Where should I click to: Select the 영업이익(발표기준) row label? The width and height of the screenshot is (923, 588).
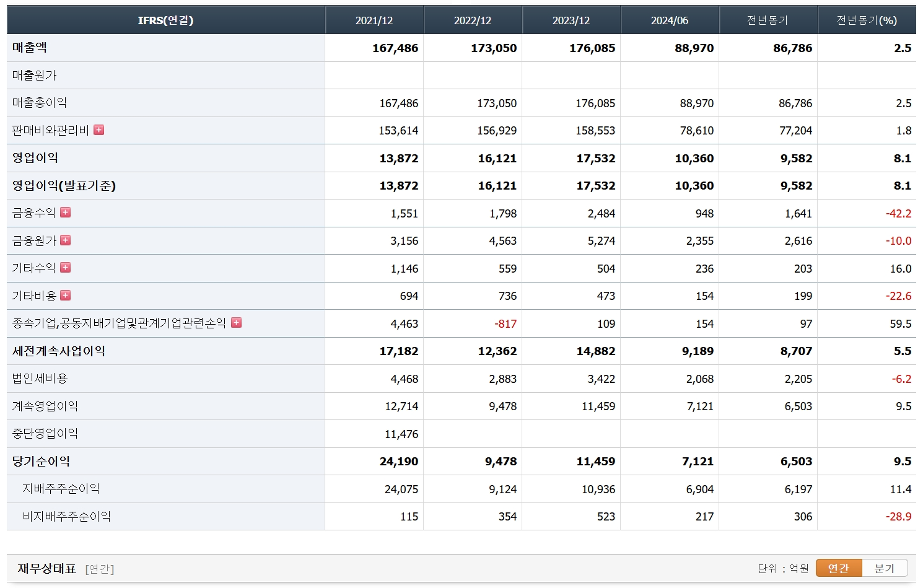[x=64, y=186]
